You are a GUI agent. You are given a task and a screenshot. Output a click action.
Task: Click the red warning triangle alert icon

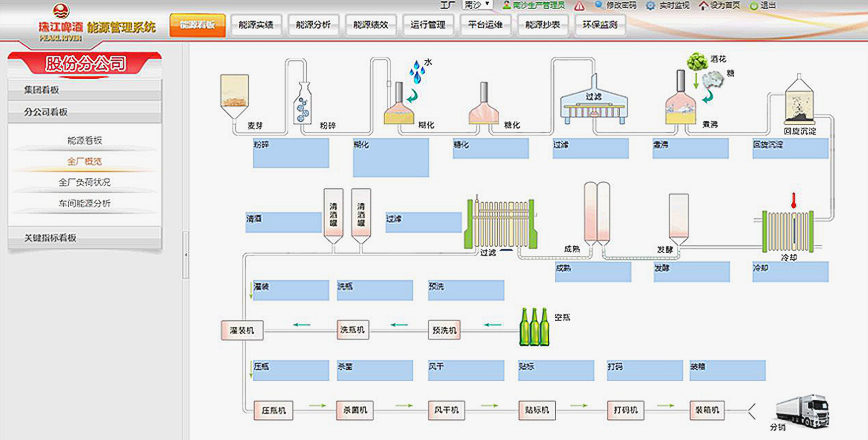tap(579, 6)
